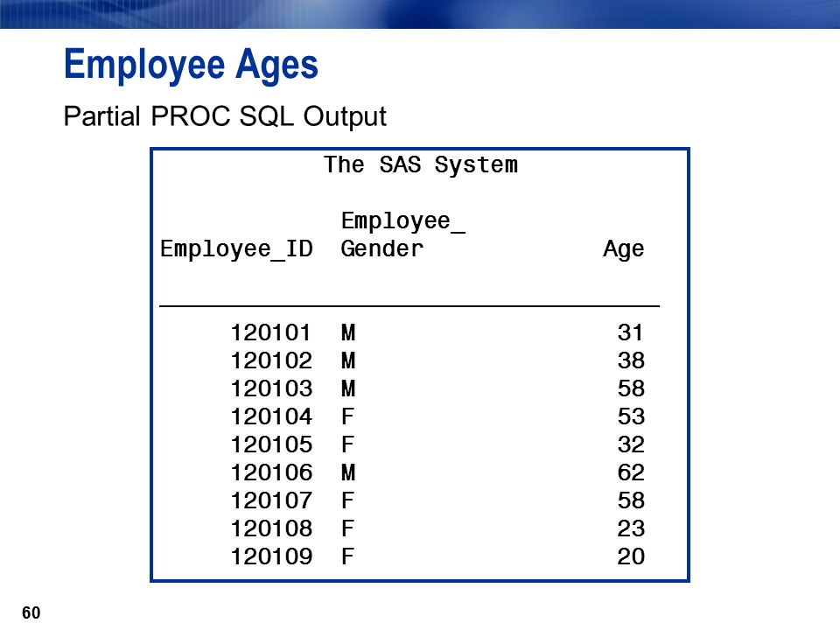Click age 20 for employee 120109

click(631, 556)
